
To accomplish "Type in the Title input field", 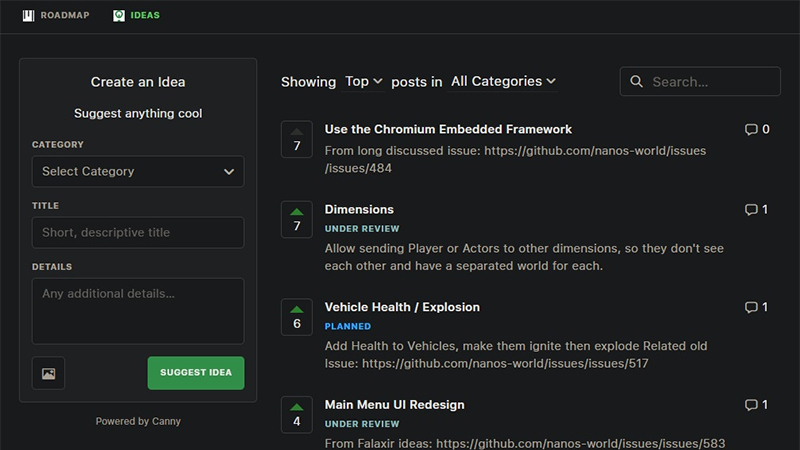I will [138, 233].
